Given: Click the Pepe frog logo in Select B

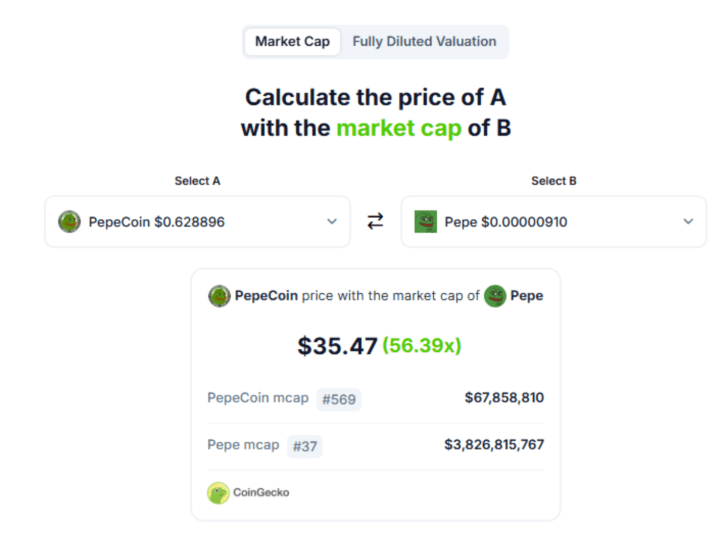Looking at the screenshot, I should pyautogui.click(x=425, y=221).
